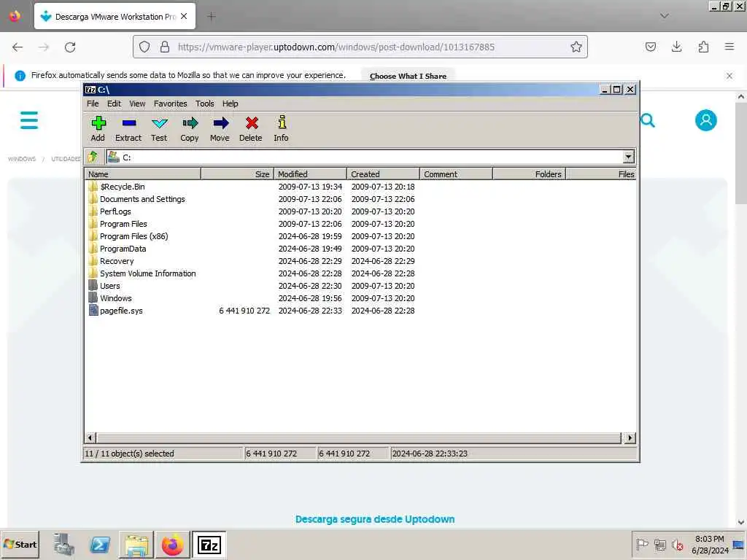Expand the 7-Zip address path dropdown

click(628, 157)
